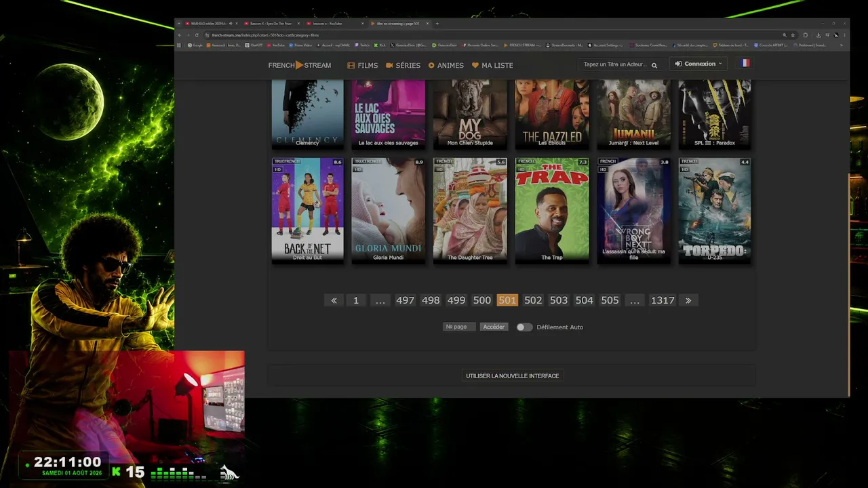Screen dimensions: 868x488
Task: Open a new browser tab
Action: tap(437, 24)
